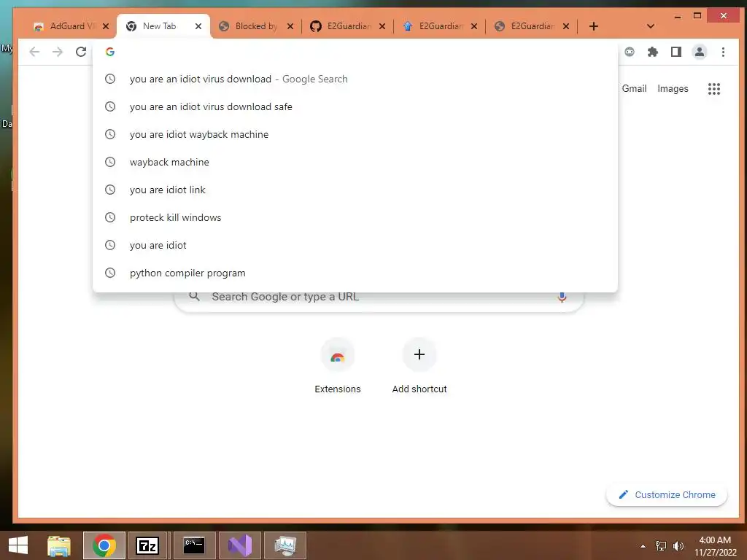Select suggestion "you are an idiot virus download"

355,79
